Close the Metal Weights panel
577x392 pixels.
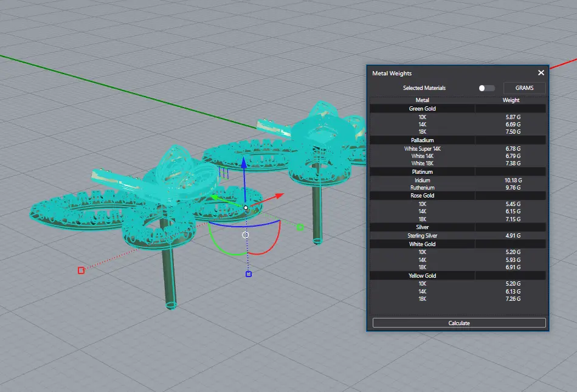pos(541,73)
